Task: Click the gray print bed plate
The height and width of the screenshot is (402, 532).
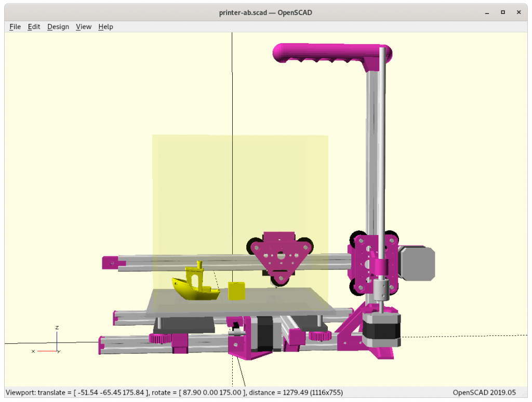Action: pyautogui.click(x=240, y=302)
